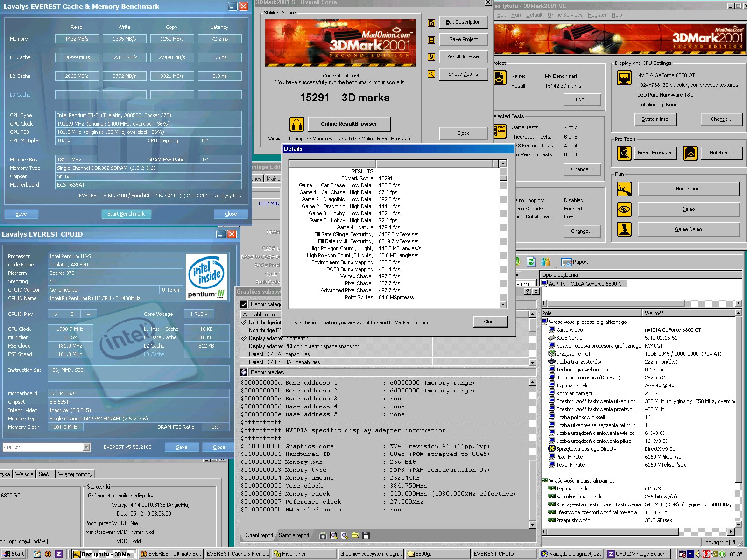The image size is (747, 560).
Task: Click Edit Description icon in 3DMark score window
Action: pyautogui.click(x=431, y=22)
